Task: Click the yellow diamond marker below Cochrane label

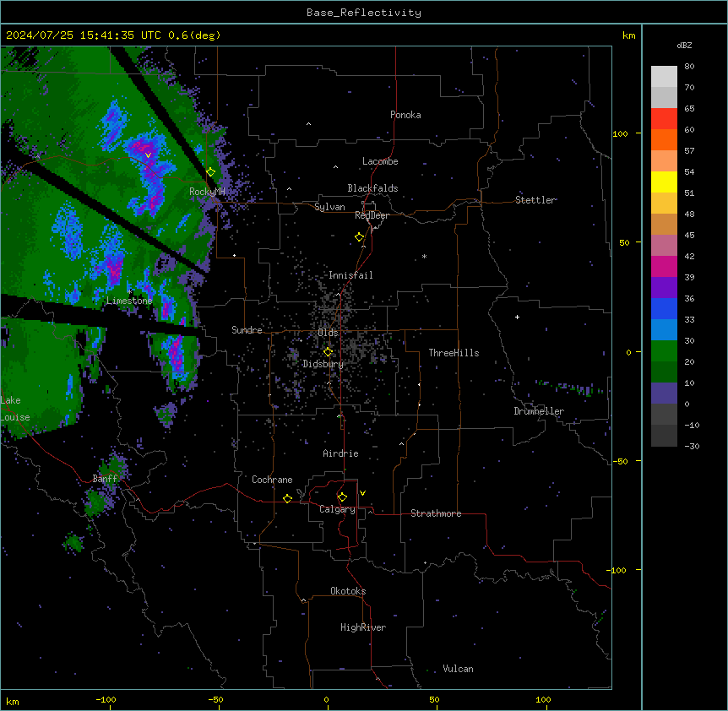Action: (x=287, y=498)
